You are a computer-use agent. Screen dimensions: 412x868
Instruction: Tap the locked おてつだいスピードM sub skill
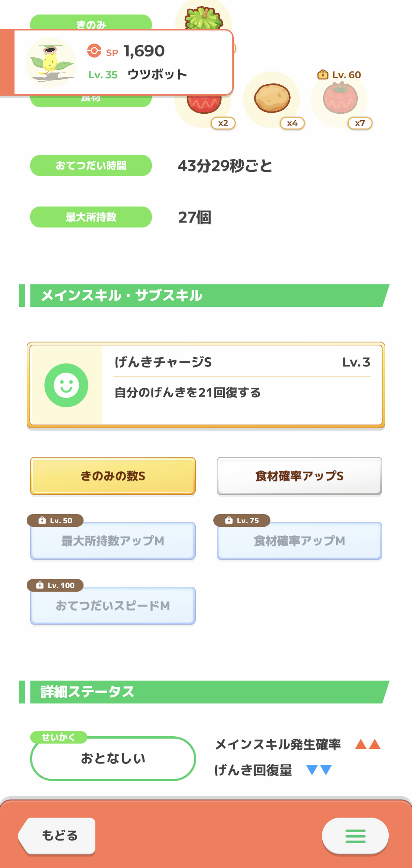pos(113,605)
